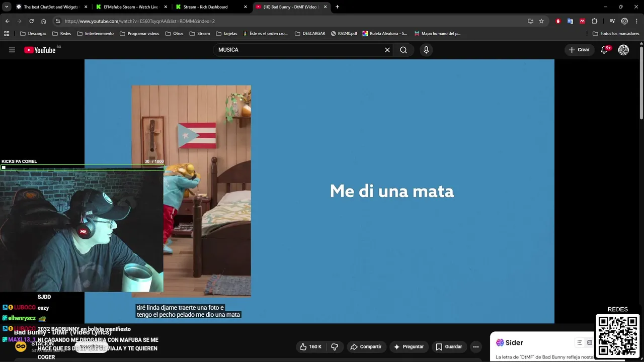This screenshot has width=644, height=362.
Task: View site information icon in address bar
Action: tap(58, 21)
